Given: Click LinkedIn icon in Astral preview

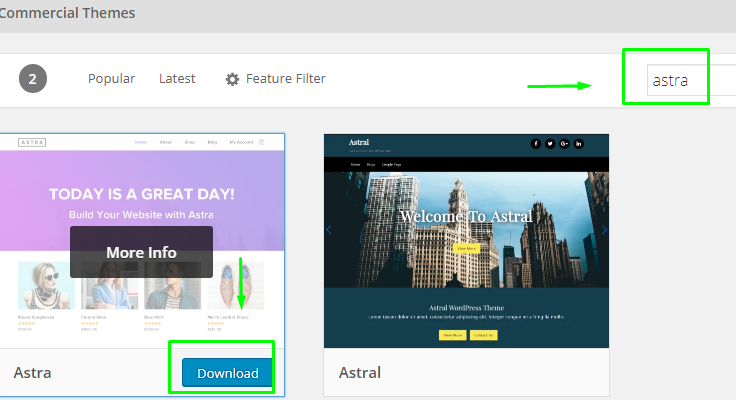Looking at the screenshot, I should [579, 144].
